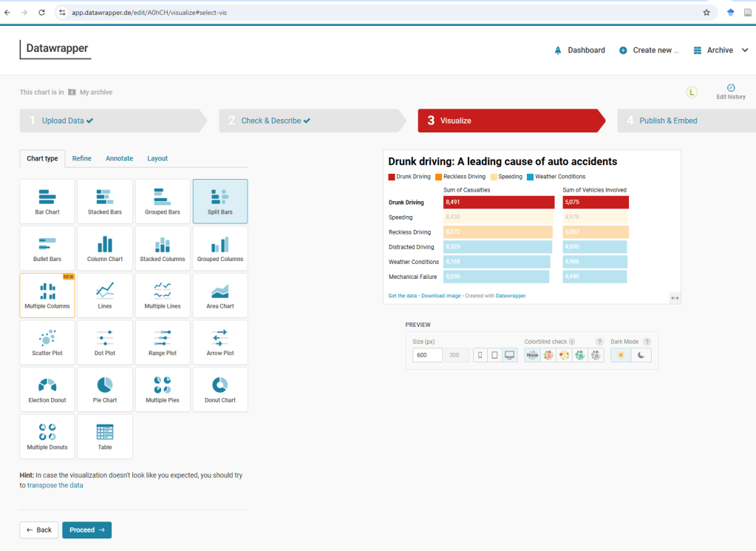Enable dark mode with moon button
Viewport: 756px width, 551px height.
tap(641, 355)
